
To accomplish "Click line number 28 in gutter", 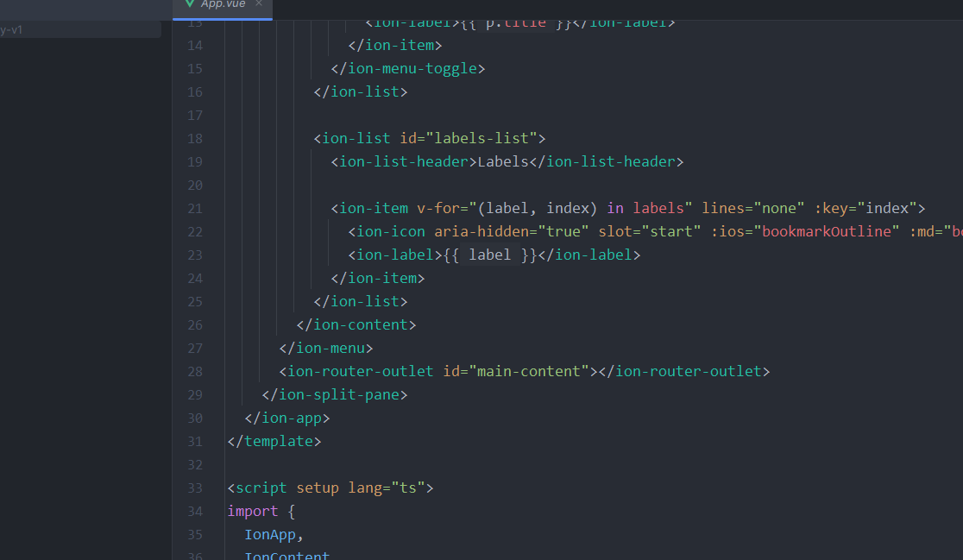I will pos(195,372).
